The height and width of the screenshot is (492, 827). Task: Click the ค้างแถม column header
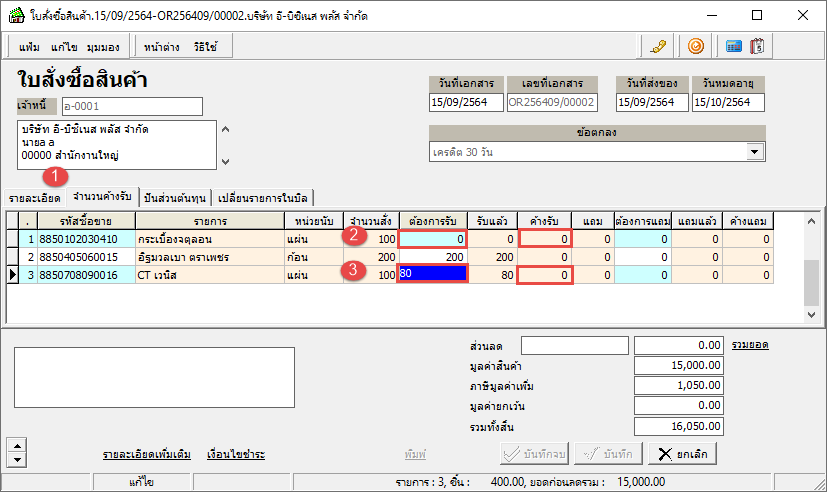pos(748,221)
